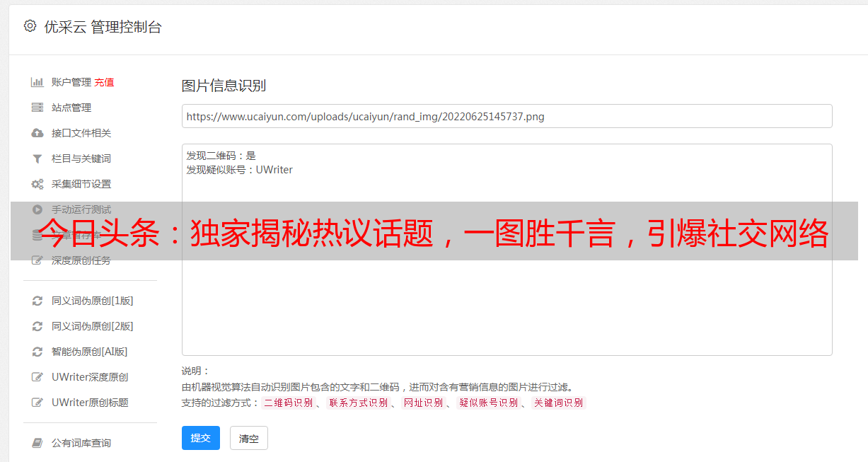
Task: Click the refresh icon for 同义词伪原创[1版]
Action: point(37,301)
